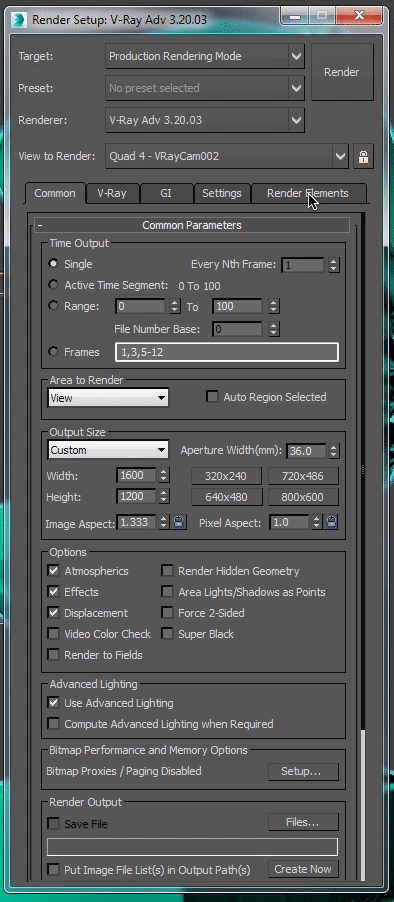The width and height of the screenshot is (394, 902).
Task: Enable Put Image File List(s) in Output Path(s)
Action: click(x=53, y=869)
